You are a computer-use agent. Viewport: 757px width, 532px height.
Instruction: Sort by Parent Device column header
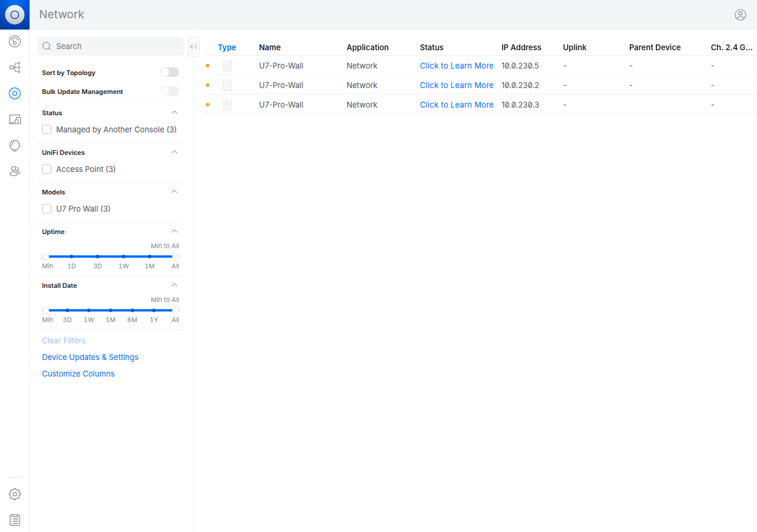click(x=655, y=47)
